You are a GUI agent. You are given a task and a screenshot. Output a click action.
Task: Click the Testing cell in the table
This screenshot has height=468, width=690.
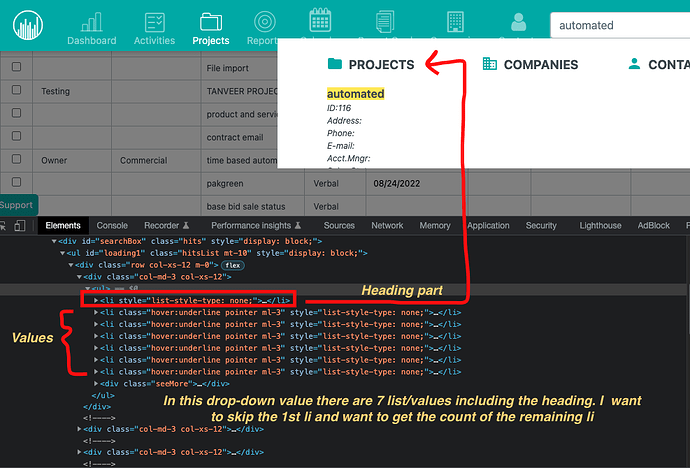pyautogui.click(x=55, y=91)
